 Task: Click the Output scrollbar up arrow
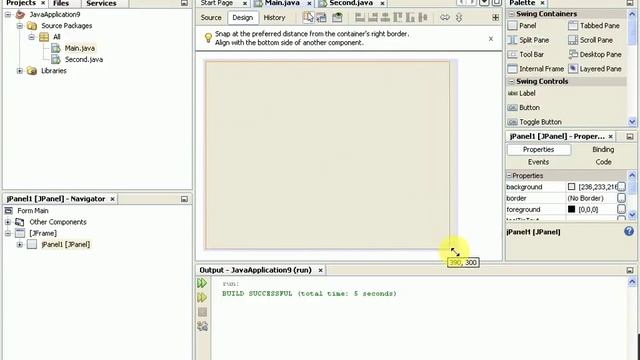pos(632,282)
